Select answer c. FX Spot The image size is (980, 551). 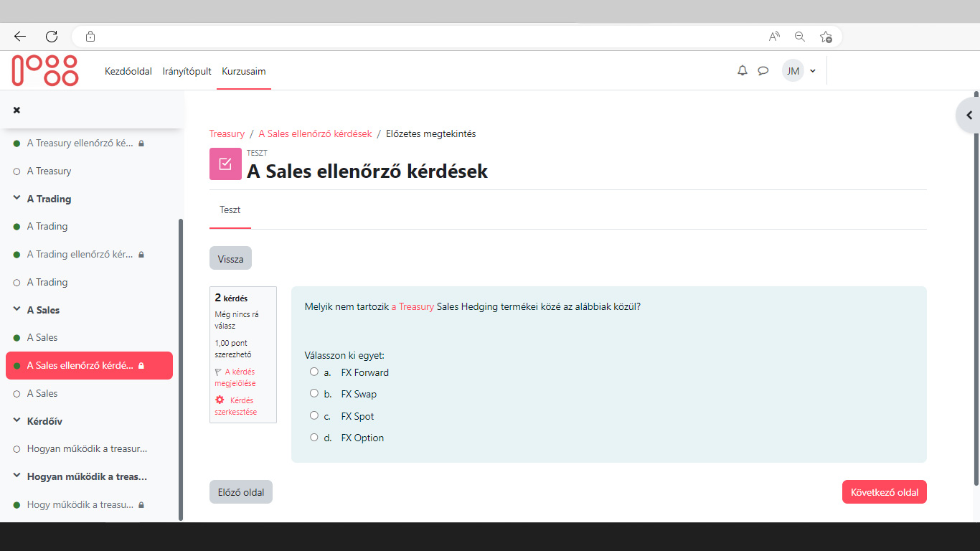click(x=314, y=415)
